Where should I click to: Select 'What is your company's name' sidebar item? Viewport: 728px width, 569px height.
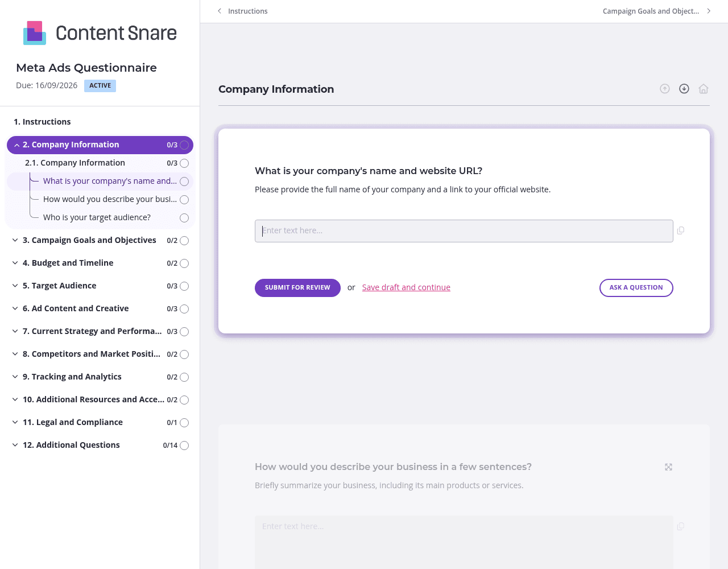tap(110, 181)
